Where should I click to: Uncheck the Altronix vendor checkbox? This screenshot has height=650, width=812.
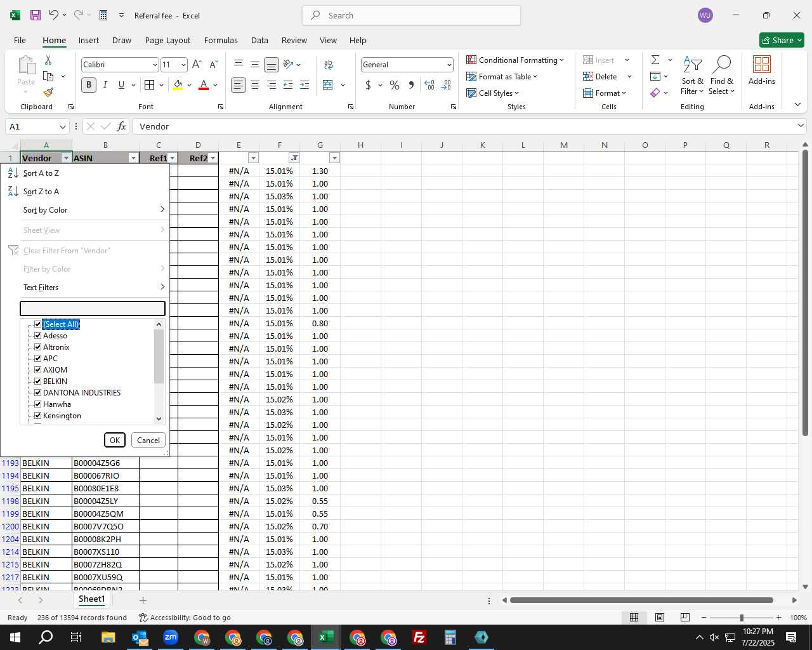click(37, 347)
